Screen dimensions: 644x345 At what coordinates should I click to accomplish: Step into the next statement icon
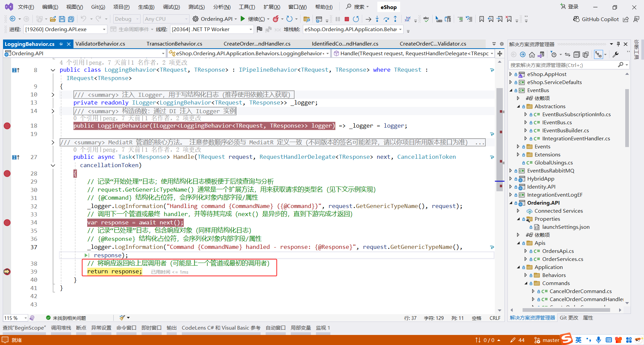[x=377, y=19]
